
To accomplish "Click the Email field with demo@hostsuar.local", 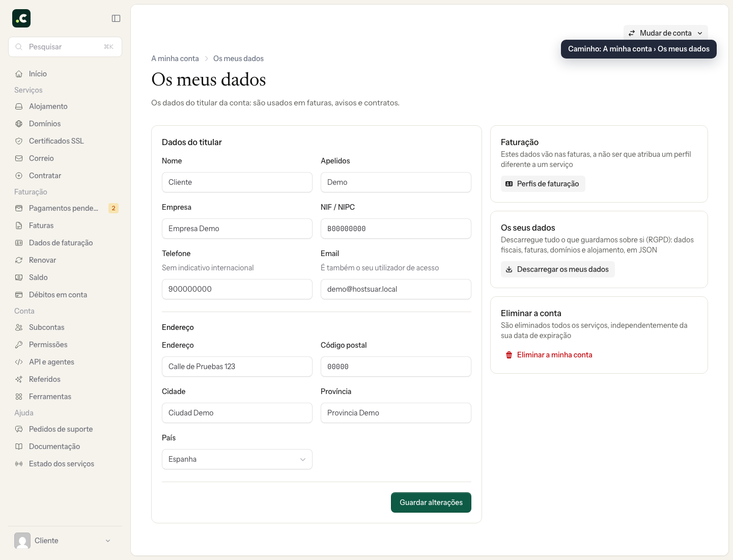I will [x=396, y=289].
